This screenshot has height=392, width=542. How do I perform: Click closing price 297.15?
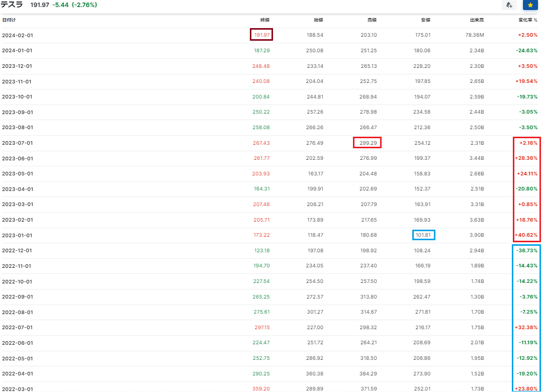click(x=262, y=328)
